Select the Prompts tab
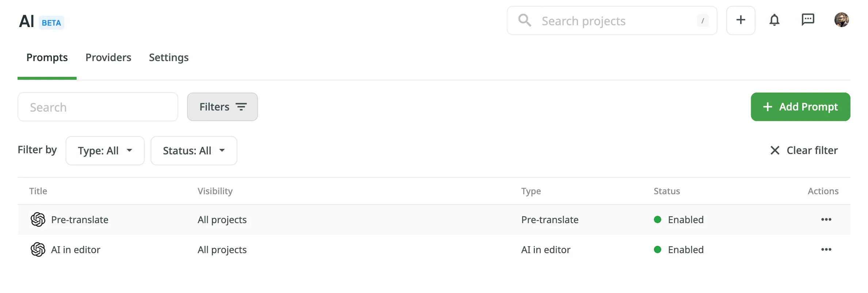The height and width of the screenshot is (293, 868). pos(47,57)
